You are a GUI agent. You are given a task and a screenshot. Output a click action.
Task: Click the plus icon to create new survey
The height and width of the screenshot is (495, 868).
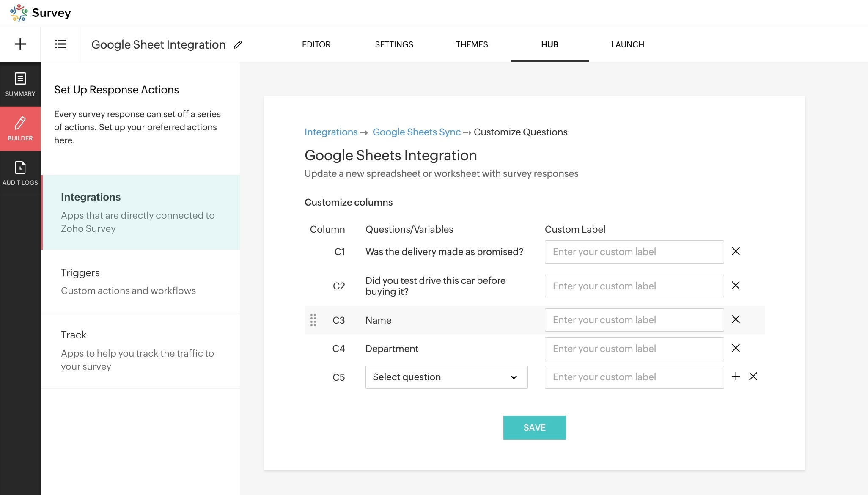pyautogui.click(x=20, y=44)
